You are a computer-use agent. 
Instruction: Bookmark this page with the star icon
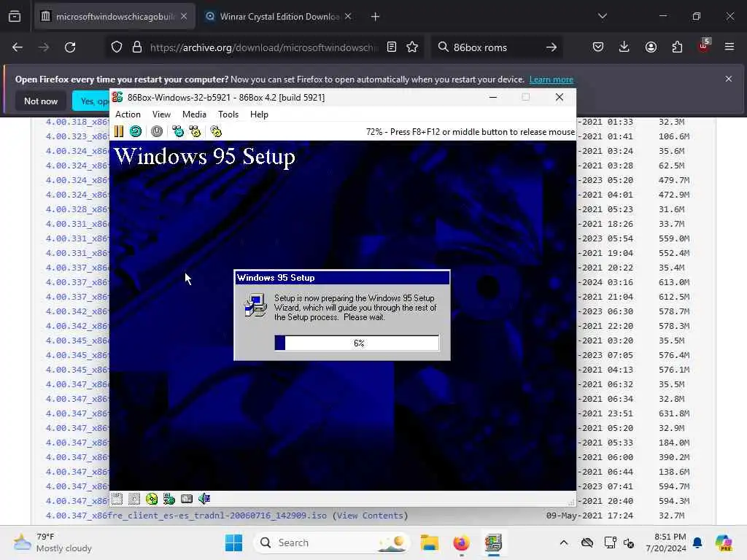[412, 47]
